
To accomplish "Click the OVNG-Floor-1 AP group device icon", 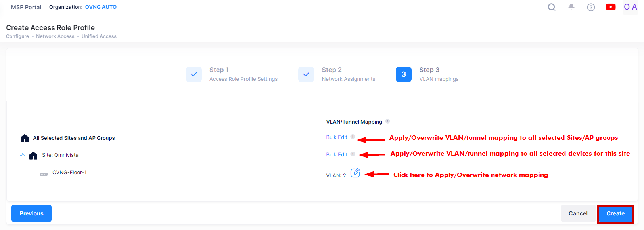I will pyautogui.click(x=44, y=173).
